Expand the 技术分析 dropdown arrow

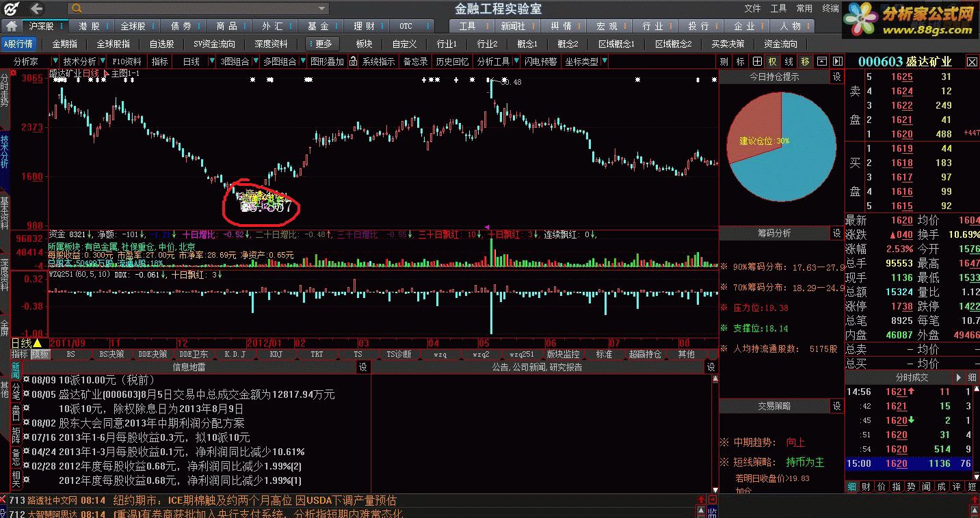click(x=101, y=62)
